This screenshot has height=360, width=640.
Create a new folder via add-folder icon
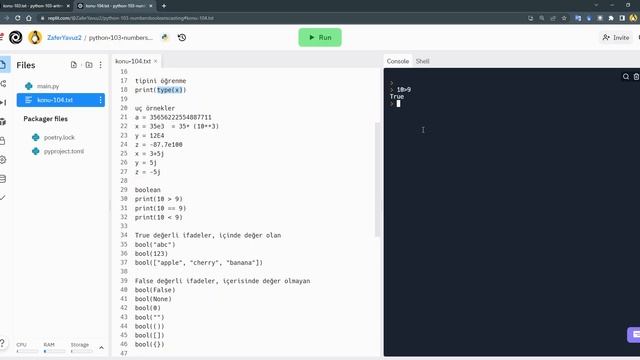tap(89, 65)
